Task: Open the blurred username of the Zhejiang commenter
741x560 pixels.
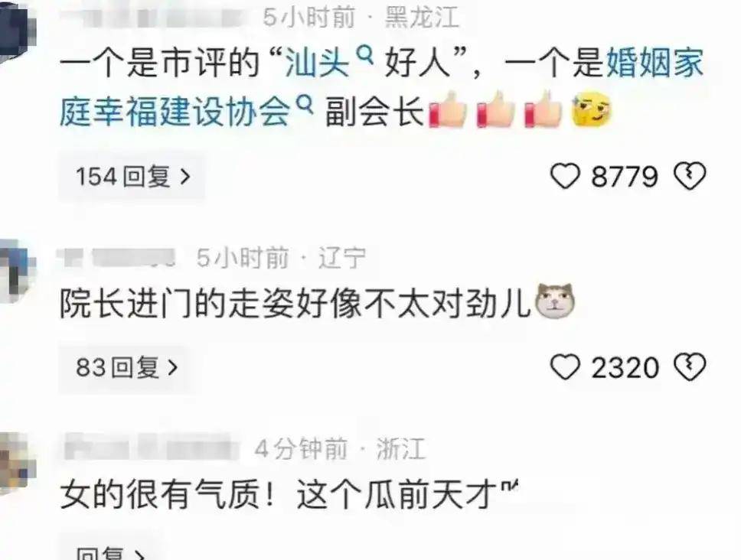Action: pos(152,448)
